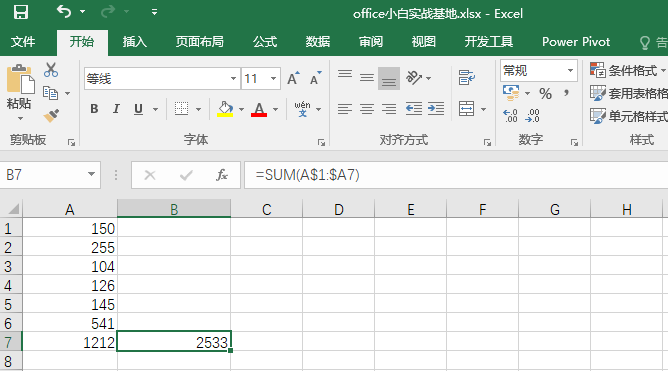This screenshot has width=668, height=371.
Task: Open the 等线 font name dropdown
Action: coord(233,78)
